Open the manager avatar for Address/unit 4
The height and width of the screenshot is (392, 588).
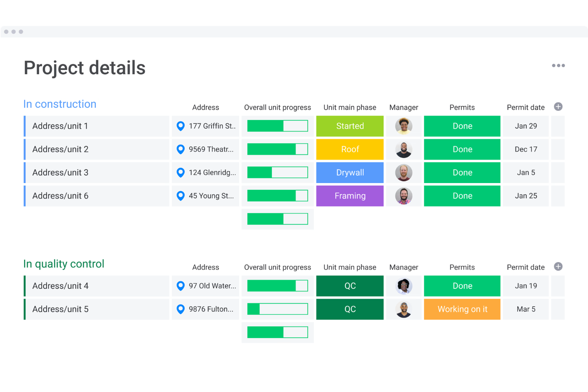[404, 286]
